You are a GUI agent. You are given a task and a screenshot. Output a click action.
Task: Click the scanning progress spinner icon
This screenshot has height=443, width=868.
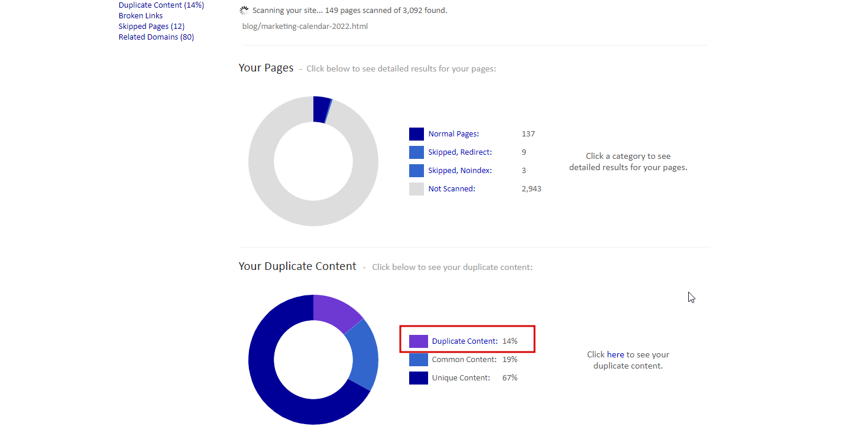pos(244,9)
